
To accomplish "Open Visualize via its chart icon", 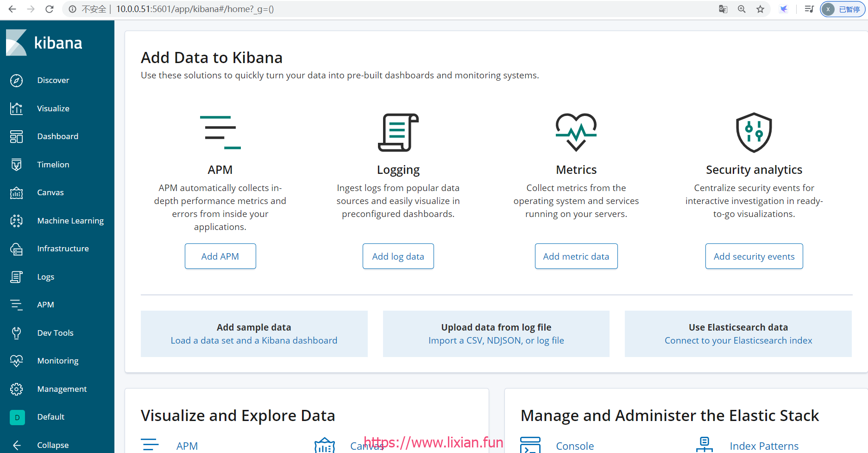I will [16, 108].
